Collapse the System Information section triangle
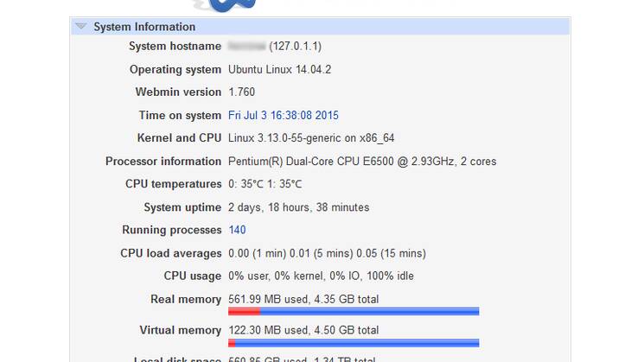 [80, 27]
